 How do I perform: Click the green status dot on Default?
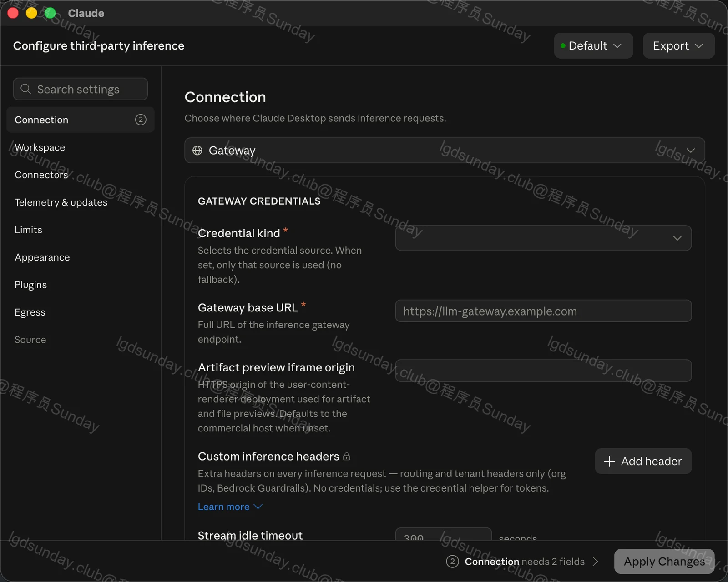563,46
